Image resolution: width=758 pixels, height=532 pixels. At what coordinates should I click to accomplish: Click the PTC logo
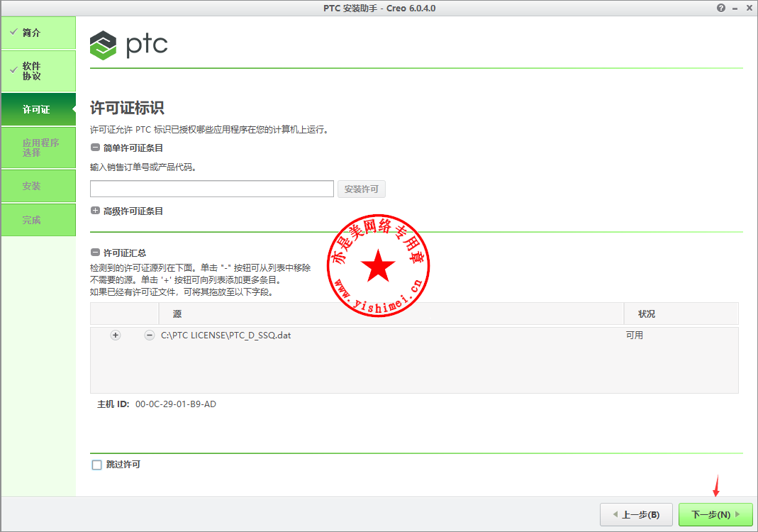[128, 45]
